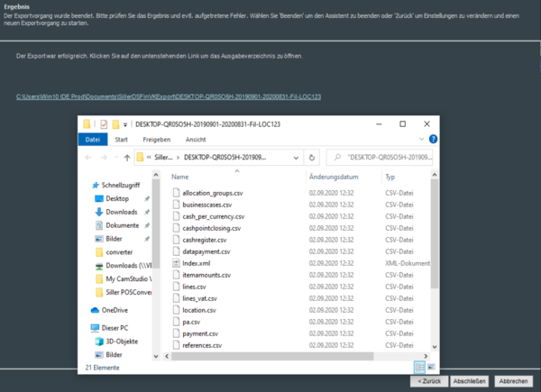Open the Explorer help icon
This screenshot has height=392, width=541.
pos(435,140)
